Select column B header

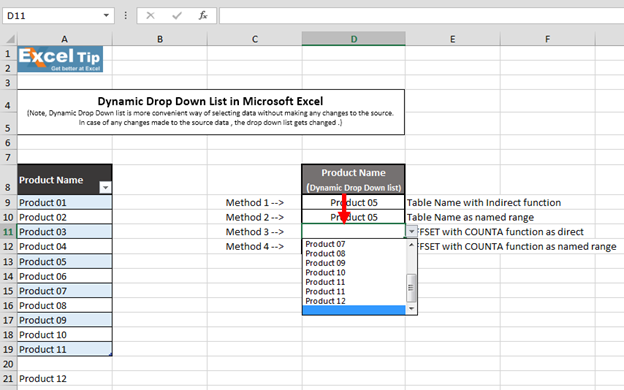(160, 39)
